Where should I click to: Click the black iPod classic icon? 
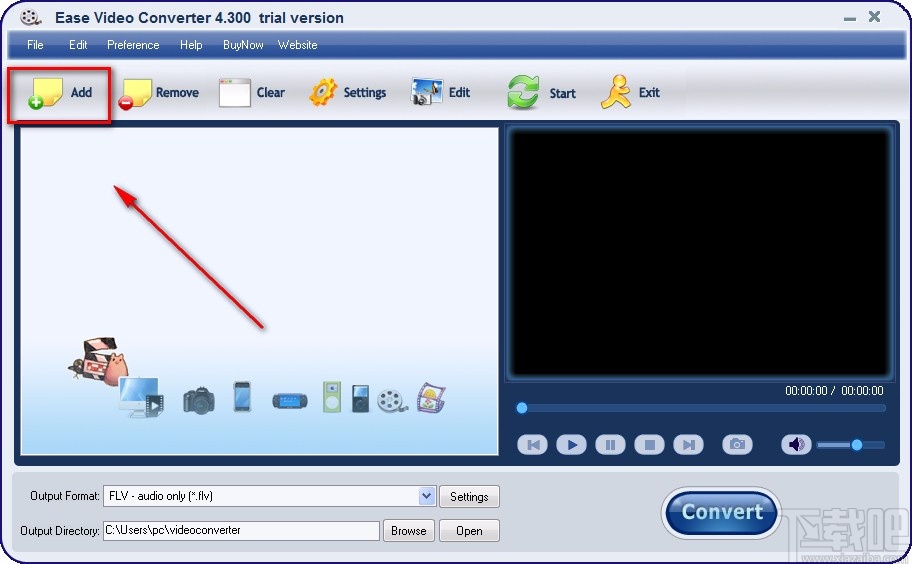[360, 399]
